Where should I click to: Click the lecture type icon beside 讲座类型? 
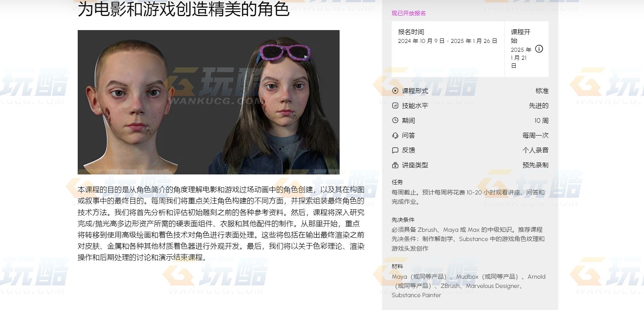pyautogui.click(x=395, y=165)
